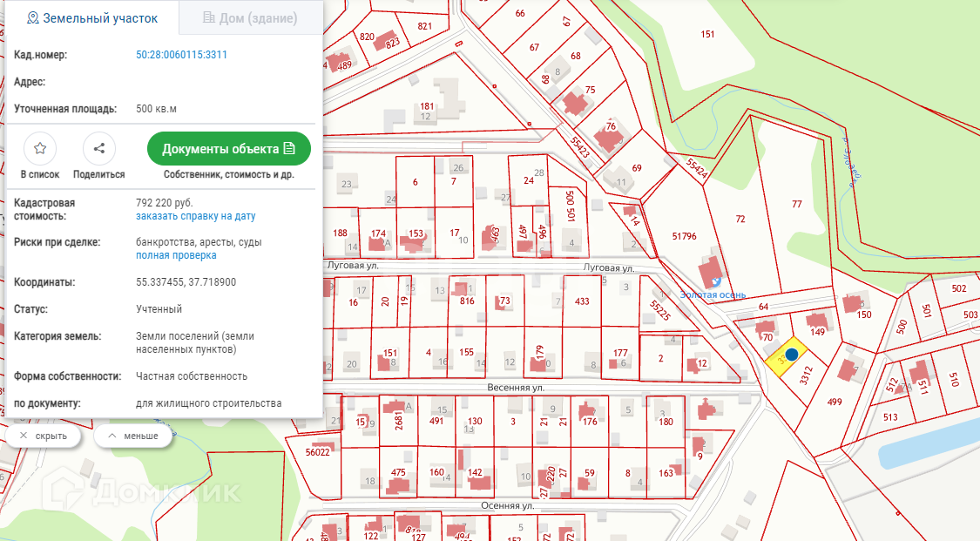The width and height of the screenshot is (980, 541).
Task: Open cadastral number link 50:28:0060115:3311
Action: point(181,55)
